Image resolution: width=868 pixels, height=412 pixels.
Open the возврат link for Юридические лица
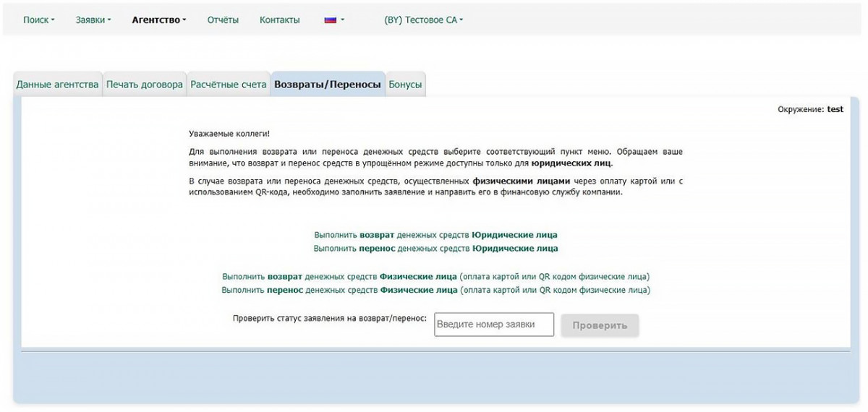pos(435,235)
